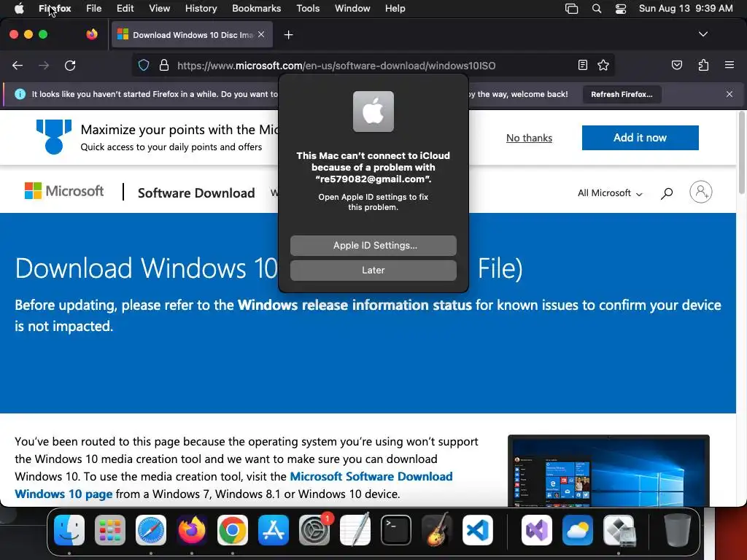Click the Microsoft logo on the page
The height and width of the screenshot is (560, 747).
point(64,191)
